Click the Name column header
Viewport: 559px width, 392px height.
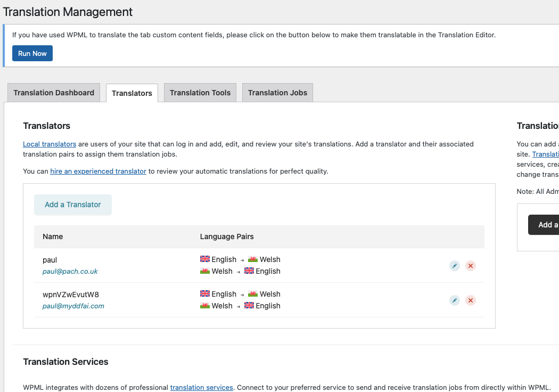pos(53,236)
